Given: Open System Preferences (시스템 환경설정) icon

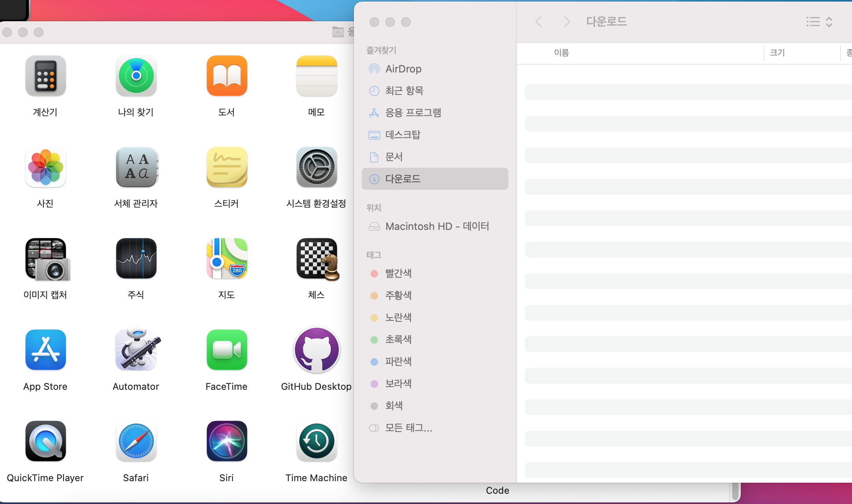Looking at the screenshot, I should (x=316, y=167).
